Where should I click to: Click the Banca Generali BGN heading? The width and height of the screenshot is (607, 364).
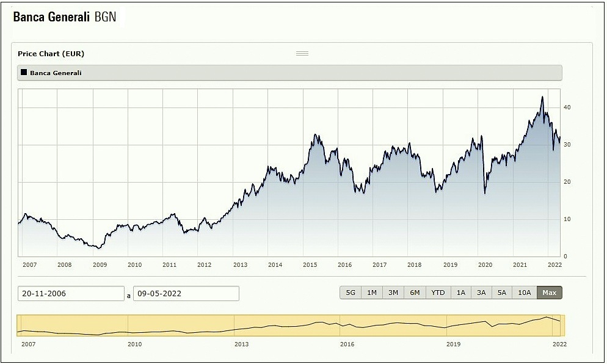pyautogui.click(x=65, y=17)
